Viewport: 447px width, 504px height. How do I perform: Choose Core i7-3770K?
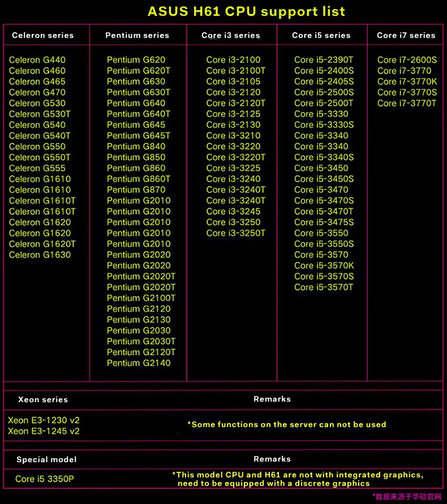click(x=407, y=81)
